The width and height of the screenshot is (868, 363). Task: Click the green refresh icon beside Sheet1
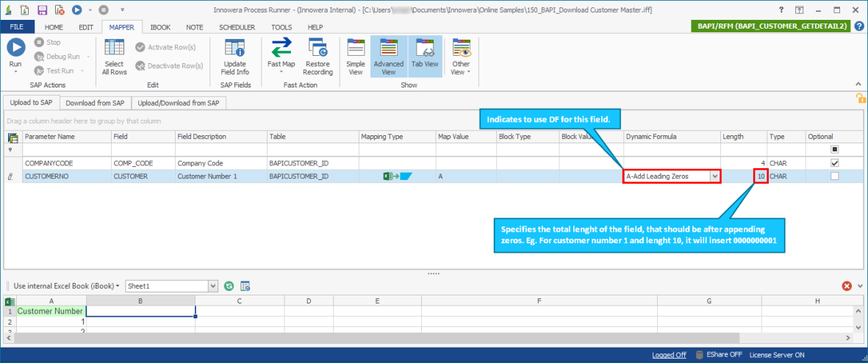(x=229, y=286)
